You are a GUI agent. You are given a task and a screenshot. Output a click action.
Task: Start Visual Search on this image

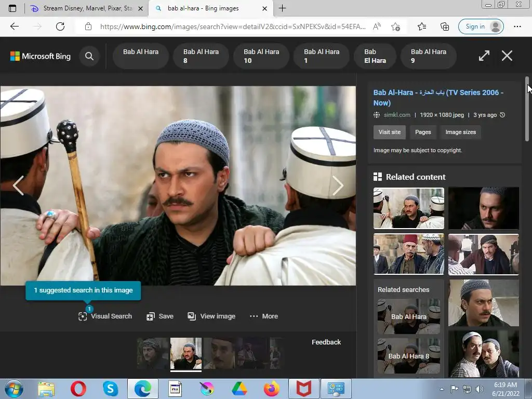(105, 316)
